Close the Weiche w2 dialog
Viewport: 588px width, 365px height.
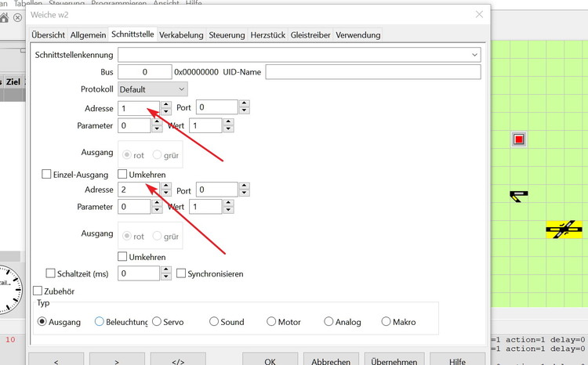click(x=479, y=14)
